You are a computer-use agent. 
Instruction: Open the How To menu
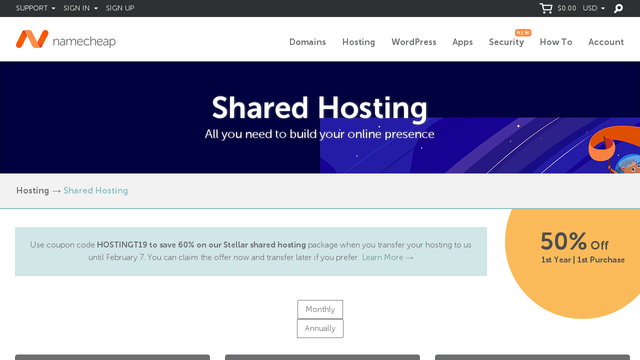click(556, 42)
